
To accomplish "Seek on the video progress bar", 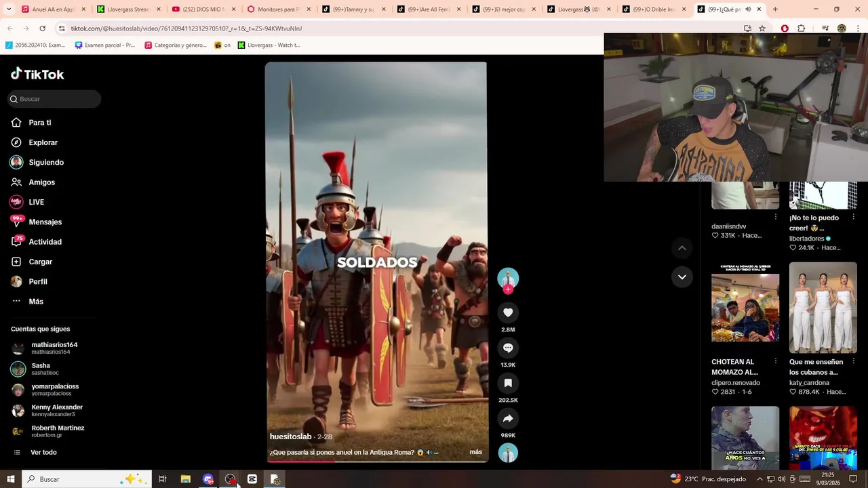I will [376, 462].
